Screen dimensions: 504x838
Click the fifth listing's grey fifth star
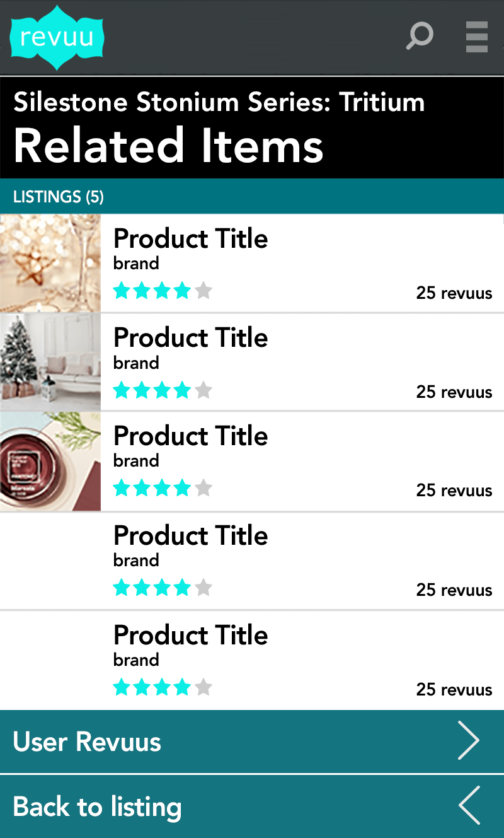click(203, 687)
